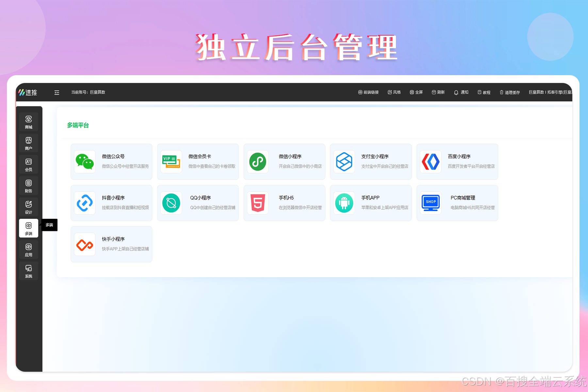Click the 多端 tooltip label

pos(50,225)
